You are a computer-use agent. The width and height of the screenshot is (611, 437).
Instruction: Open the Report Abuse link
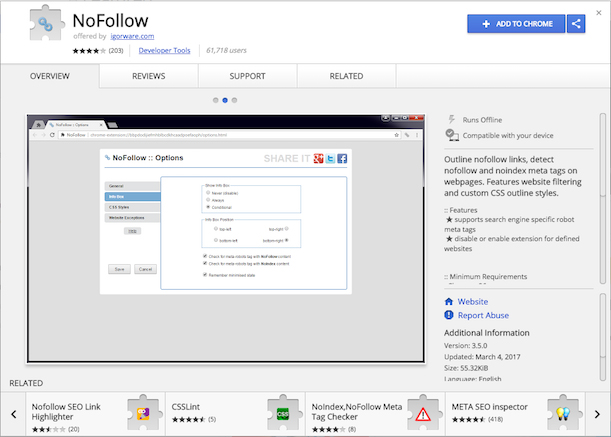(x=483, y=315)
